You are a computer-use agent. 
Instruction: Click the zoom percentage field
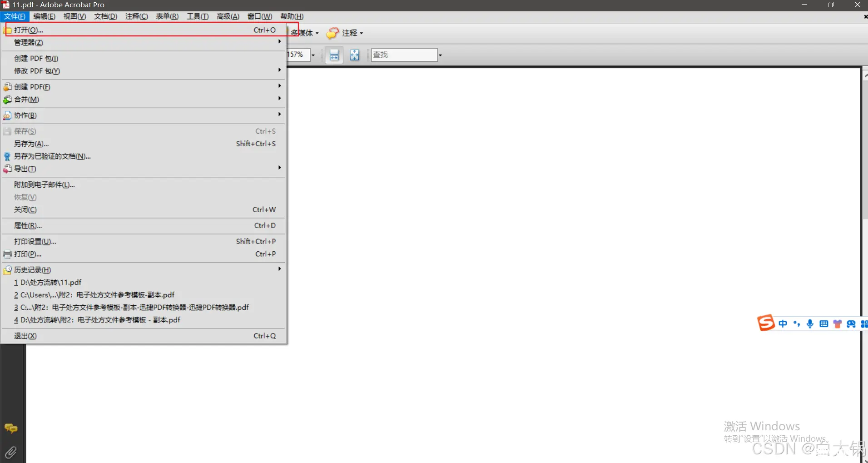pos(298,55)
